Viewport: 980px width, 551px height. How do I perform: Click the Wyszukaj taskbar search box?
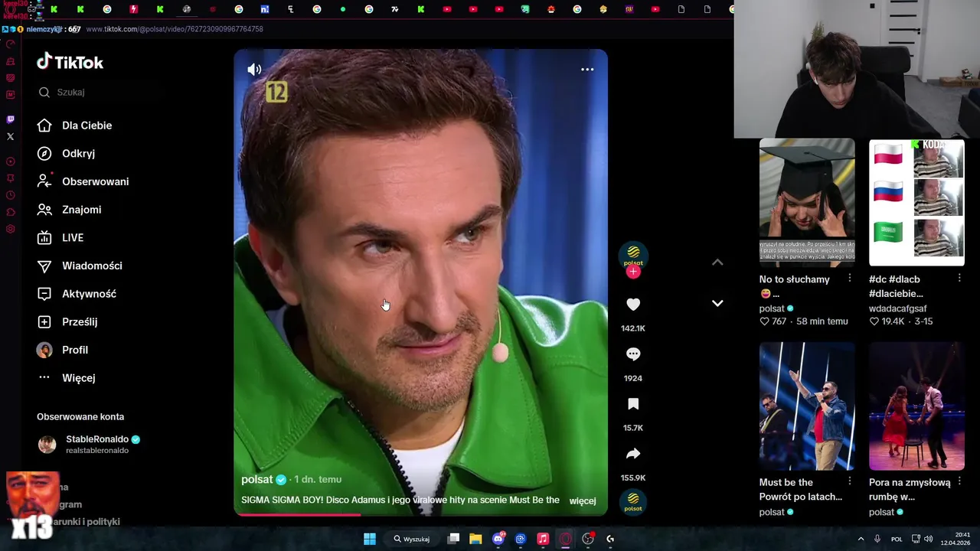coord(412,539)
